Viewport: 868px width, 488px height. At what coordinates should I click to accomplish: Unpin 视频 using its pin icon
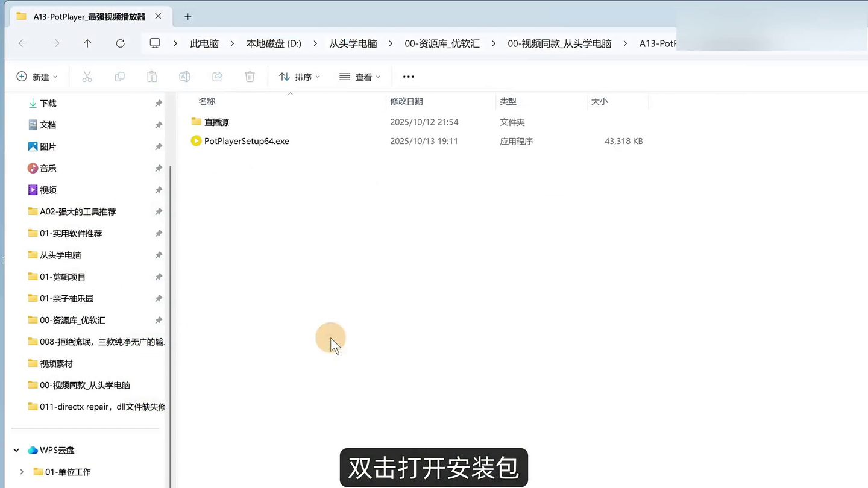point(159,190)
